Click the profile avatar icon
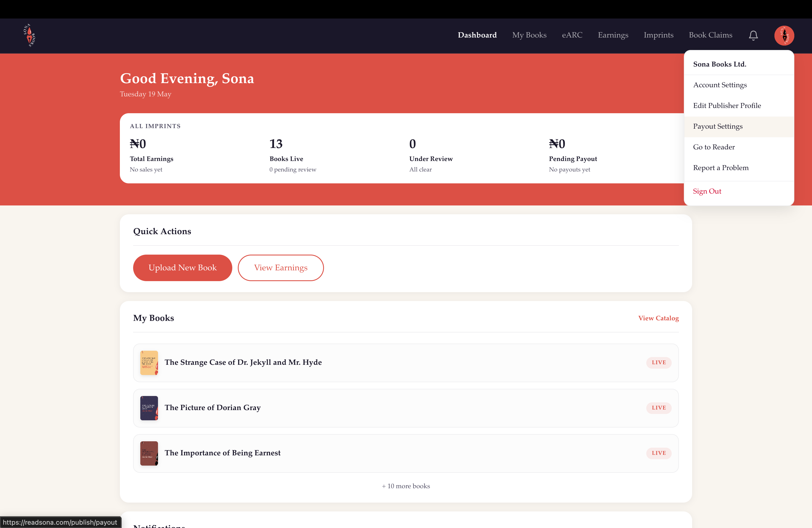Viewport: 812px width, 528px height. click(784, 35)
